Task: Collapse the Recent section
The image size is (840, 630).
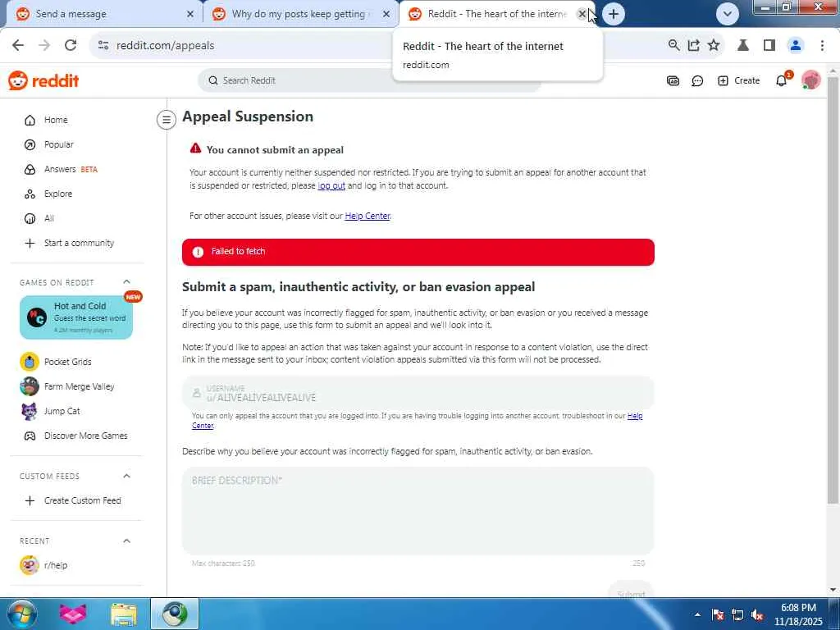Action: tap(126, 541)
